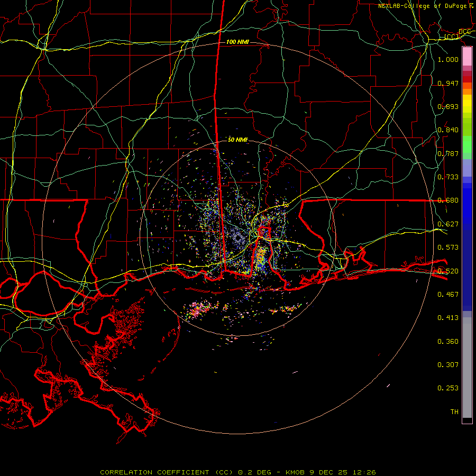Pick the pink swatch beside 1.000
This screenshot has width=476, height=476.
tap(467, 57)
